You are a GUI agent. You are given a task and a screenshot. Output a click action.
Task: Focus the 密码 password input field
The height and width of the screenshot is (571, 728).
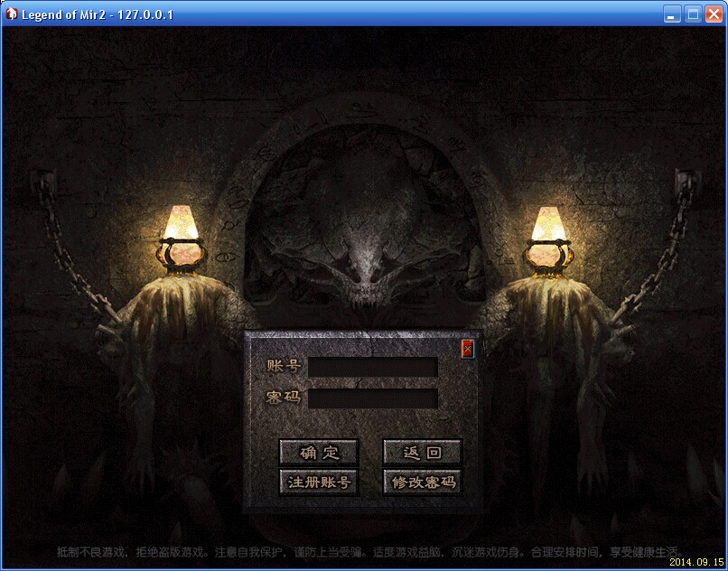tap(373, 398)
